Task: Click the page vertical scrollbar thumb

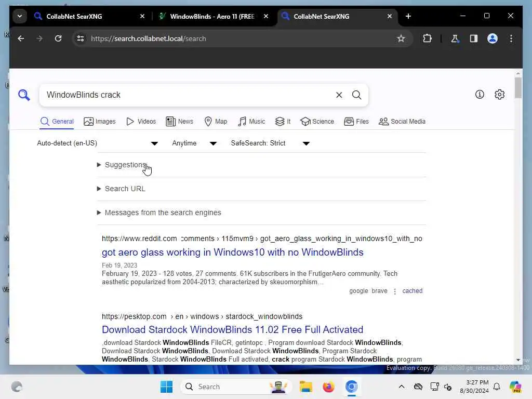Action: tap(518, 88)
